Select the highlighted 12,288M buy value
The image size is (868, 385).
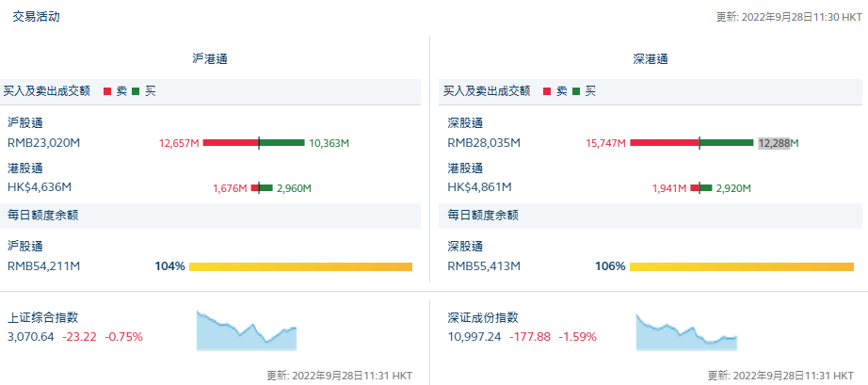[x=774, y=143]
